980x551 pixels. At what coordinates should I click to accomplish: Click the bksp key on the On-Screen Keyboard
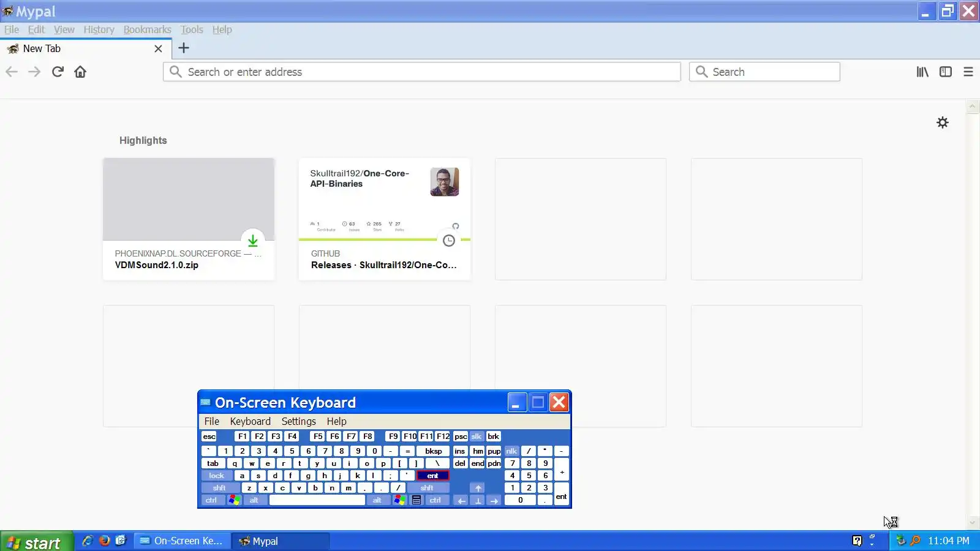433,451
